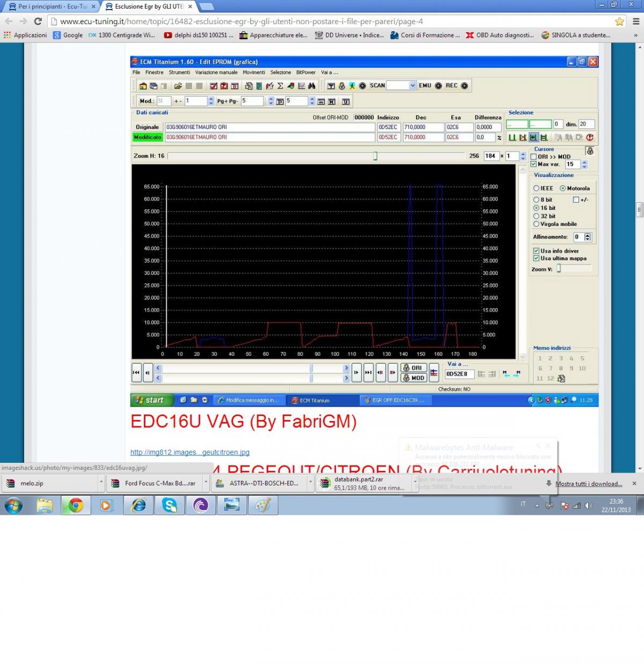Open the SCAN dropdown list
This screenshot has width=644, height=664.
[x=413, y=86]
